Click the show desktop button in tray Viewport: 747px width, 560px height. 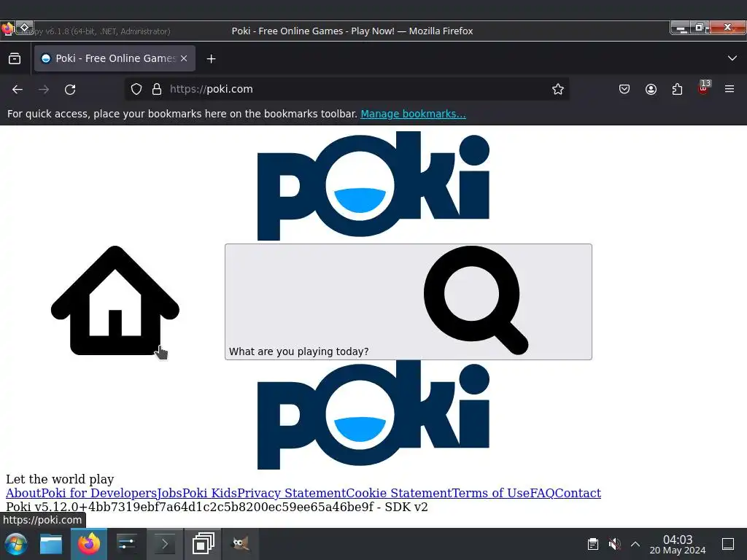pyautogui.click(x=728, y=544)
